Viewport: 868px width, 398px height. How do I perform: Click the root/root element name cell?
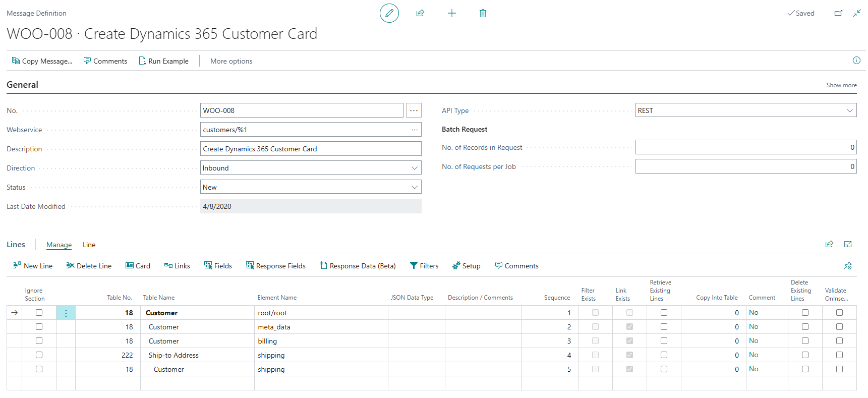point(321,313)
